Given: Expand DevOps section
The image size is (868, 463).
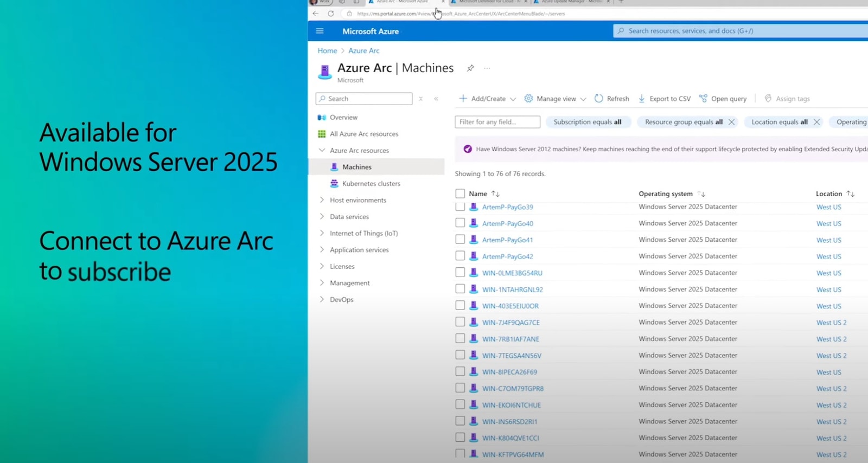Looking at the screenshot, I should click(x=322, y=299).
